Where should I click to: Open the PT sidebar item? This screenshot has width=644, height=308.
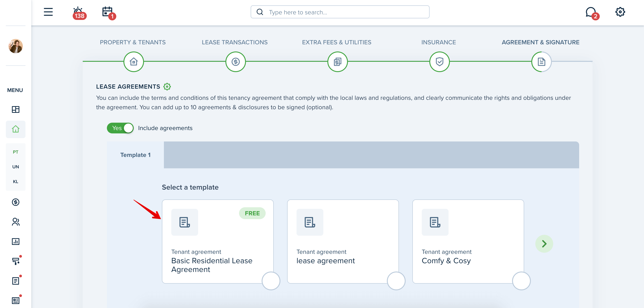[15, 152]
